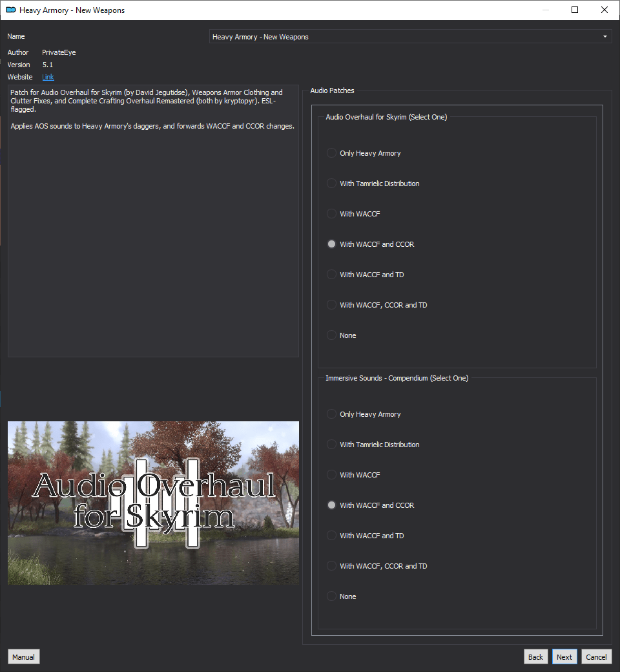
Task: Close the Heavy Armory installer window
Action: point(604,10)
